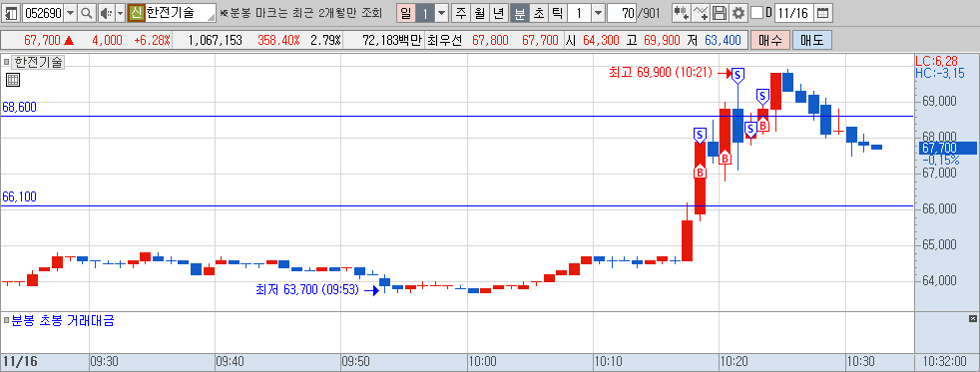
Task: Click the add candlestick chart icon
Action: pyautogui.click(x=682, y=13)
